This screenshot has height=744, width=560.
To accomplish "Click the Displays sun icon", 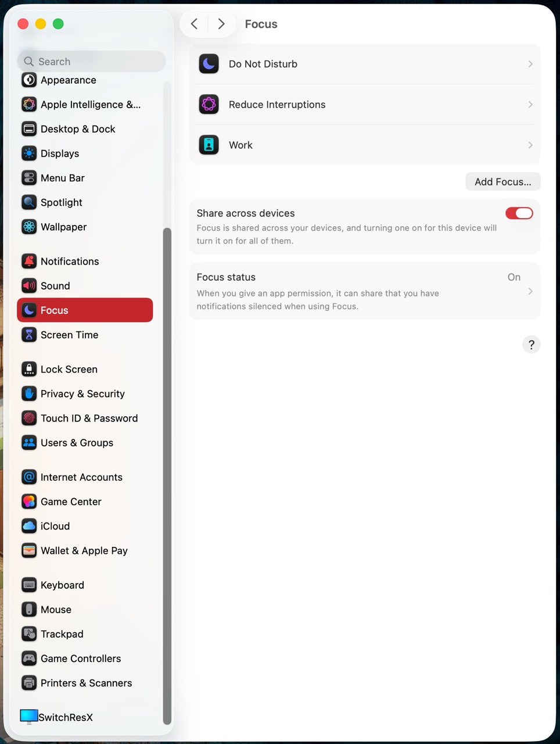I will (x=29, y=153).
